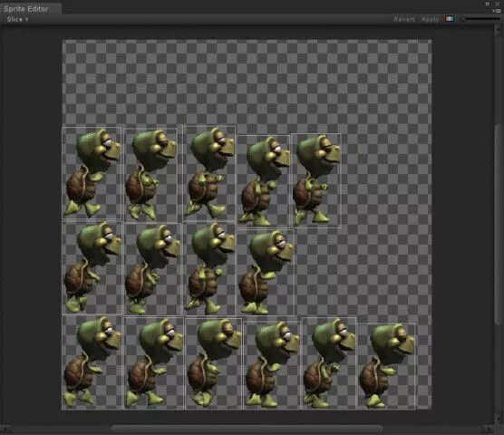Select sixth turtle sprite in bottom row
The image size is (504, 435).
[386, 366]
